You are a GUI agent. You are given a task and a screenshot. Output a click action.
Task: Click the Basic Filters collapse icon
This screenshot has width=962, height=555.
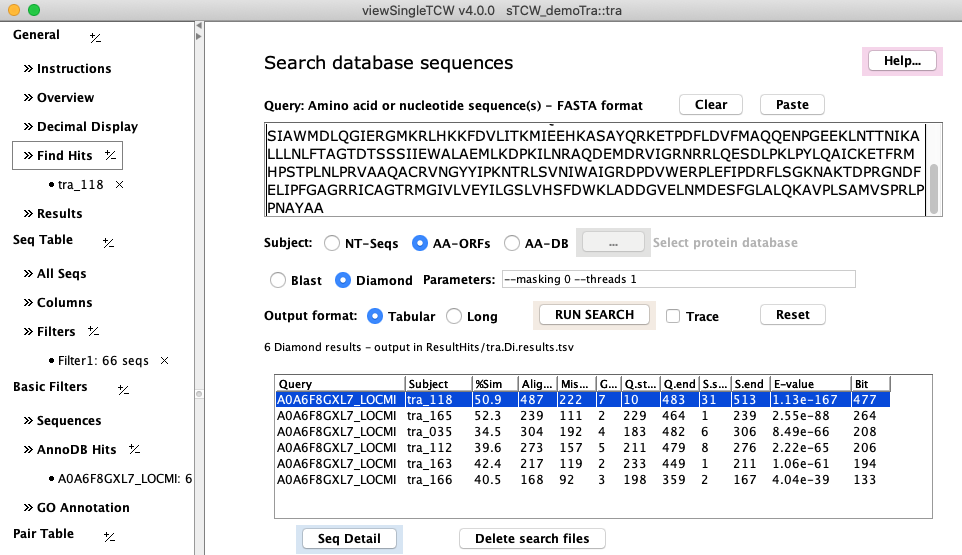point(123,389)
